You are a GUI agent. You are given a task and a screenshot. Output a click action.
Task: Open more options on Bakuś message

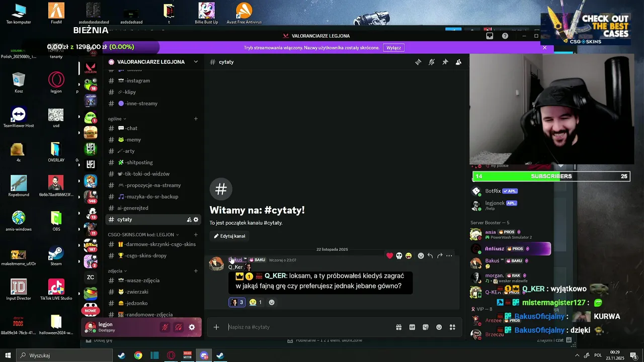449,256
